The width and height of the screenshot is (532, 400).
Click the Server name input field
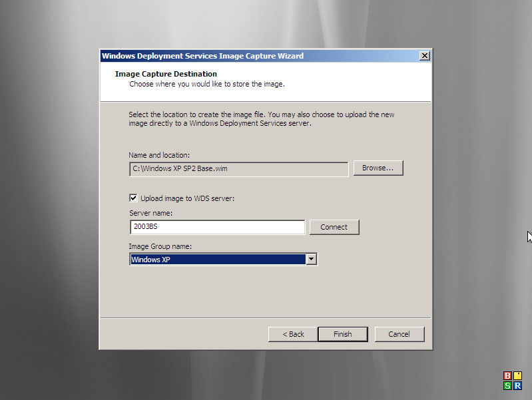(217, 227)
